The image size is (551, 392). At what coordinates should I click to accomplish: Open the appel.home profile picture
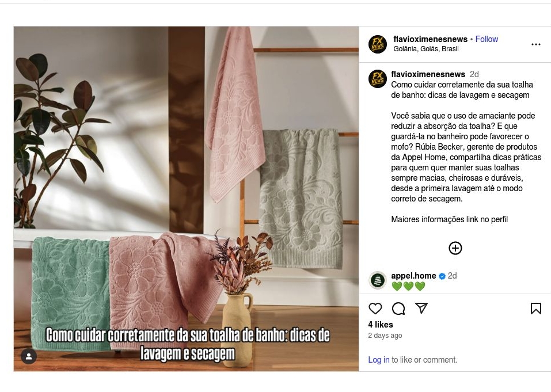tap(377, 280)
